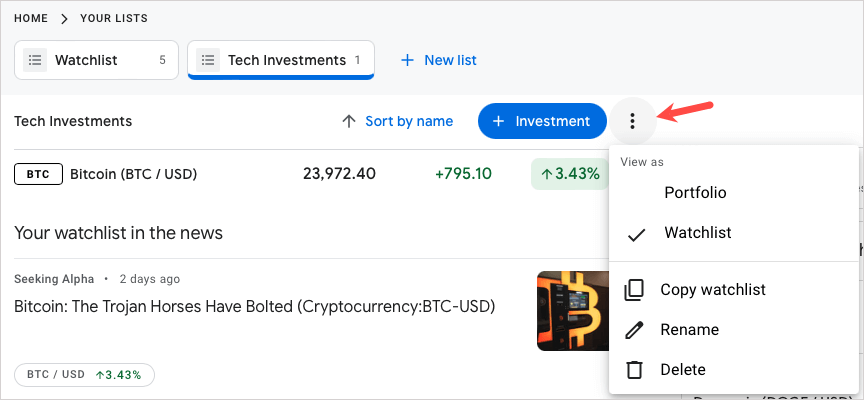The width and height of the screenshot is (864, 400).
Task: Click the green 3.43% change badge
Action: [569, 174]
